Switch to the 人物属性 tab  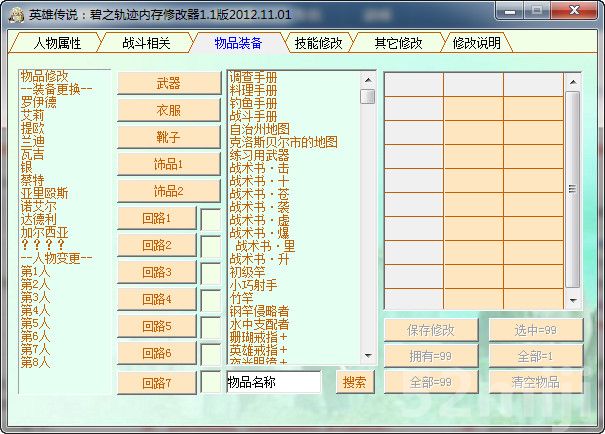[57, 43]
